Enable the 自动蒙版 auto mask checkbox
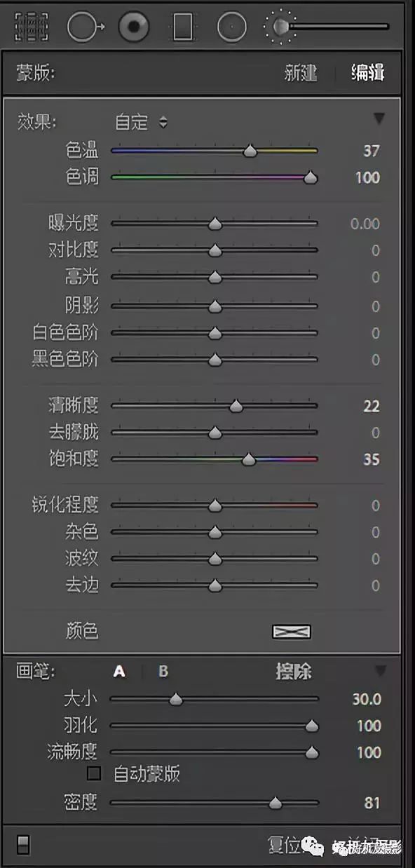This screenshot has height=868, width=415. [92, 773]
